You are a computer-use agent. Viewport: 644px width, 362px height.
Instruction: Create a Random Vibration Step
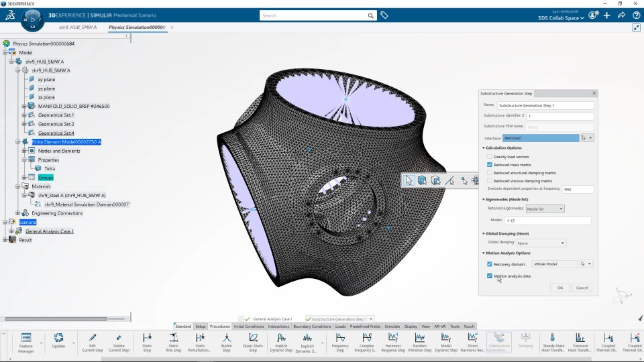[x=419, y=343]
